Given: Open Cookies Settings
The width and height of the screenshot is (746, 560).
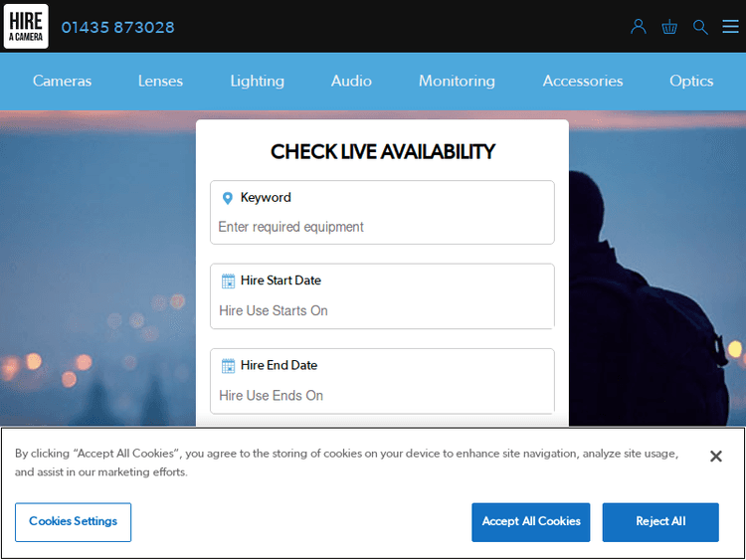Looking at the screenshot, I should pyautogui.click(x=74, y=522).
